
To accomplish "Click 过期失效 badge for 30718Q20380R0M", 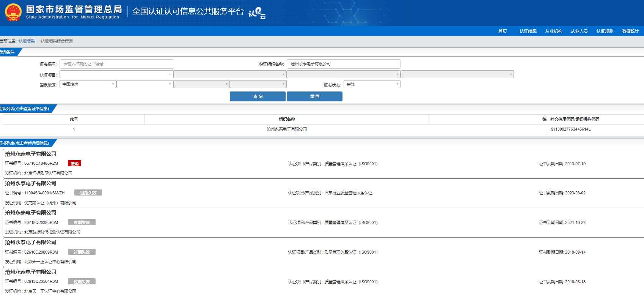I will [x=82, y=222].
